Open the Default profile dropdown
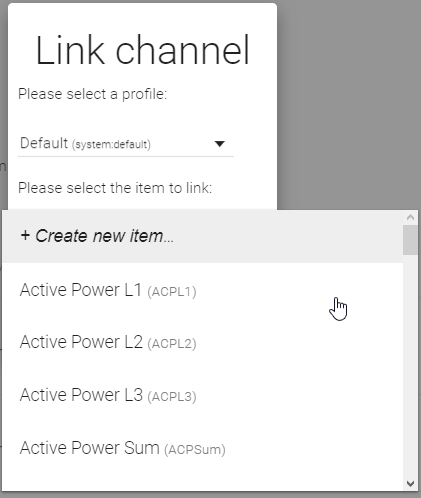 (126, 144)
